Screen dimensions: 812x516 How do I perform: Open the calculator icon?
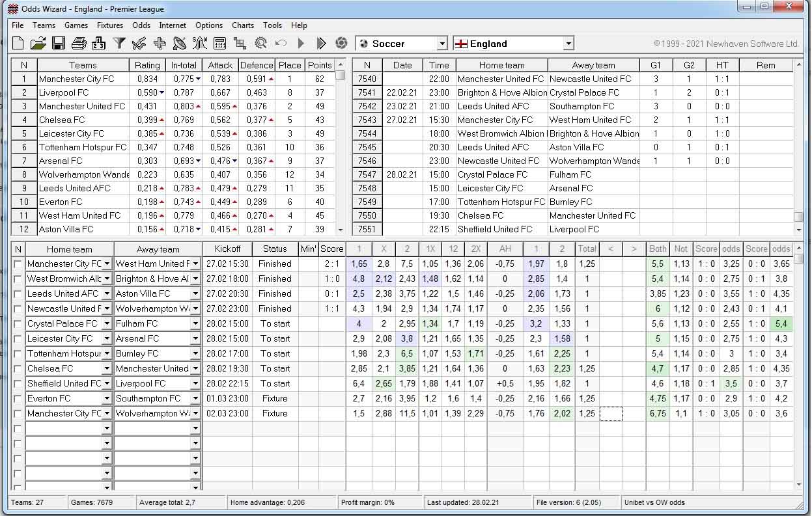tap(219, 44)
